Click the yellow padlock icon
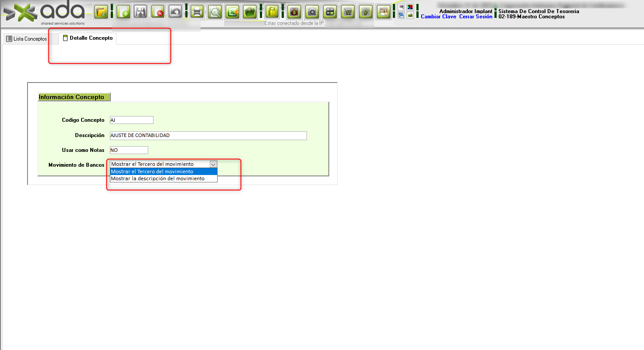Viewport: 644px width, 350px height. pos(272,12)
